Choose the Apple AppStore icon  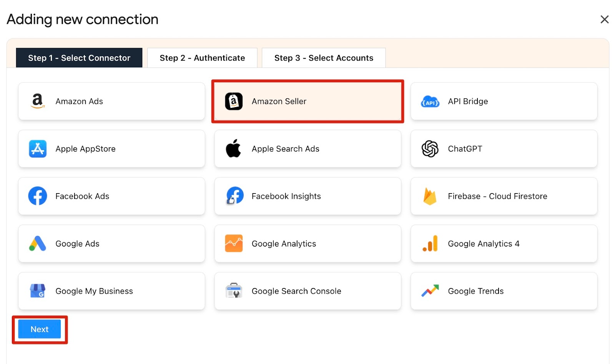coord(38,149)
